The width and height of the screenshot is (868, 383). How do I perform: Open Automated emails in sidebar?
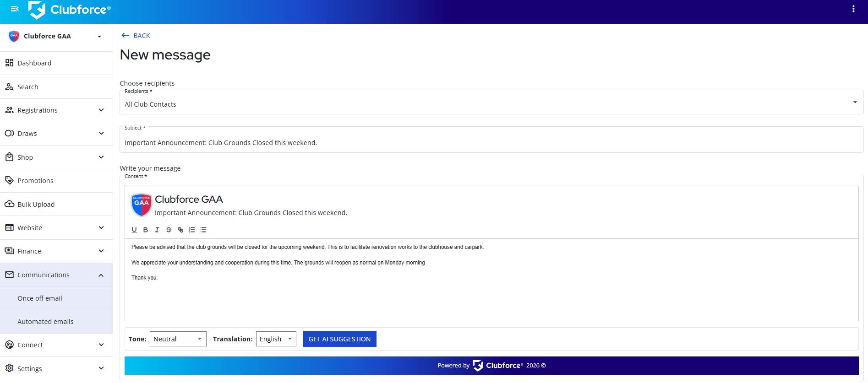click(x=45, y=322)
